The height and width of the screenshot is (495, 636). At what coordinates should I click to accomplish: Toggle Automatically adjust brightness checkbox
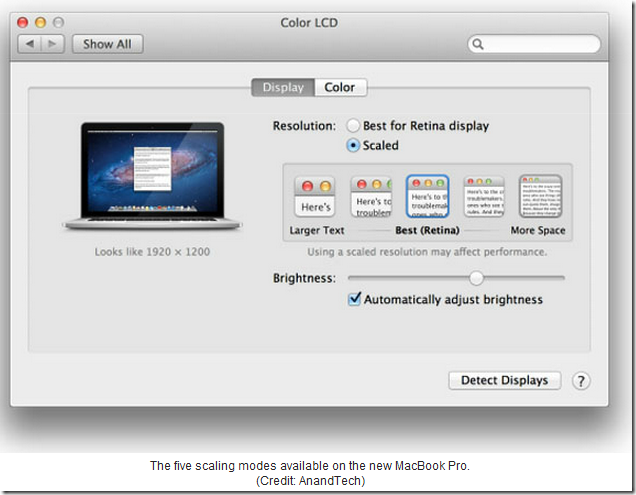tap(354, 299)
